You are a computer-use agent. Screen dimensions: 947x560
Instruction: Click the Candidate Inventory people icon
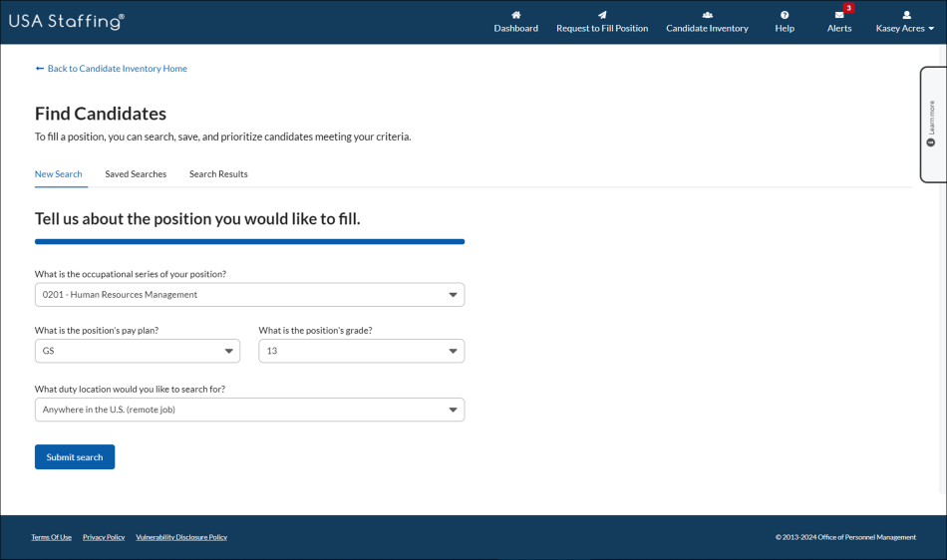click(x=707, y=15)
